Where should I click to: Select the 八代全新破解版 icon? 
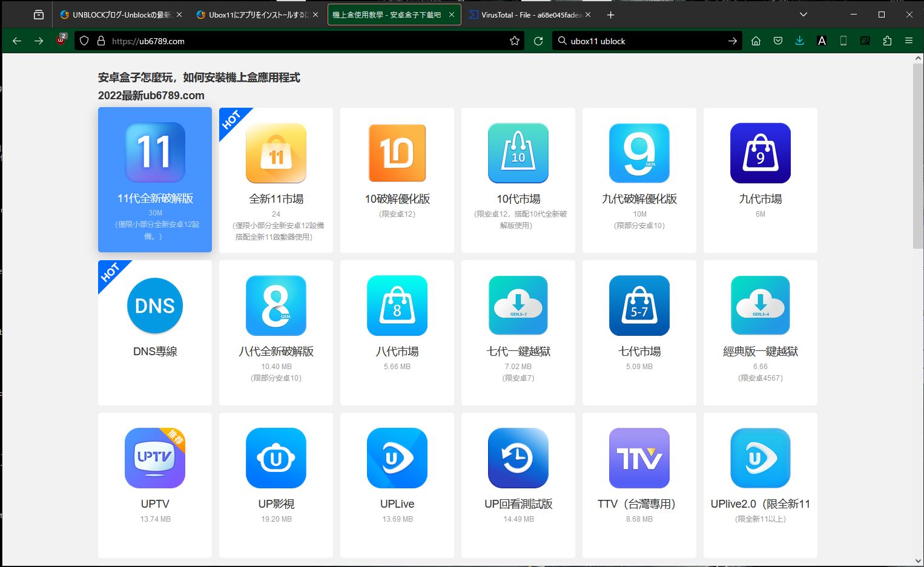(x=276, y=306)
